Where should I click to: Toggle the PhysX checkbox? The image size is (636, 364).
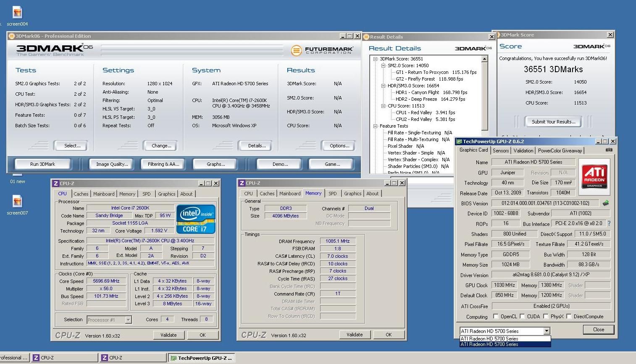coord(546,317)
